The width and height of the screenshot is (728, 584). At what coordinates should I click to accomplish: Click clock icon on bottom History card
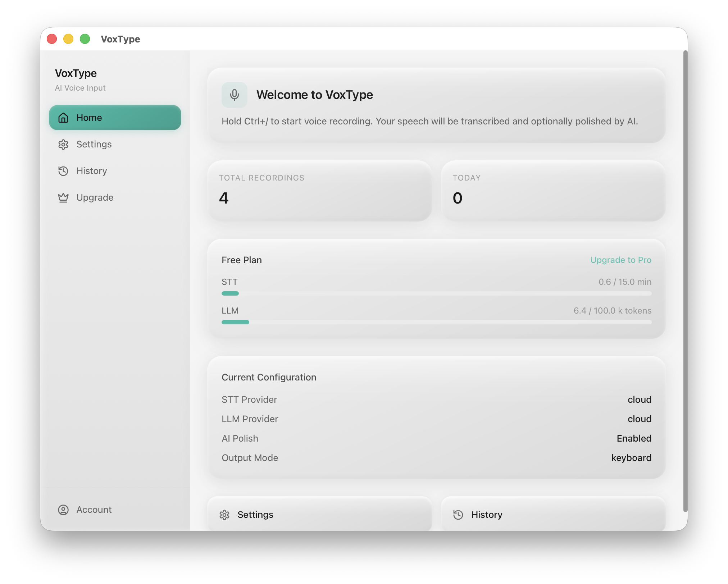coord(458,515)
